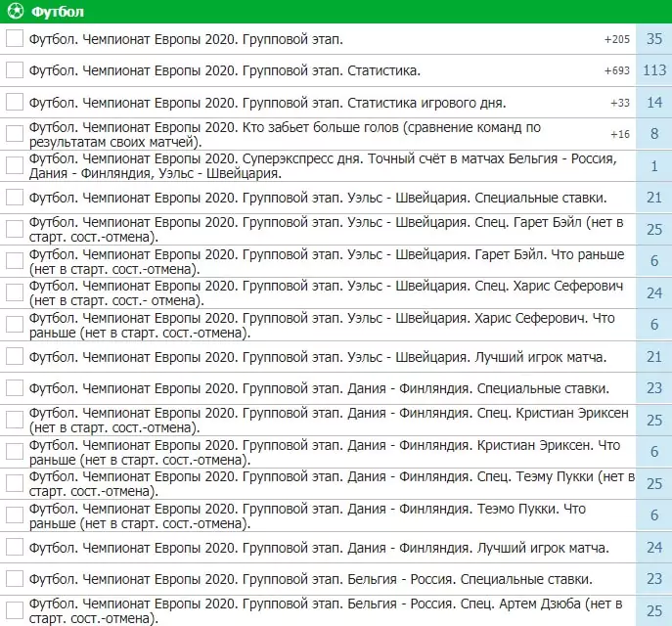Viewport: 672px width, 626px height.
Task: Open 'Суперэкспресс дня. Точный счёт' link
Action: coord(323,166)
